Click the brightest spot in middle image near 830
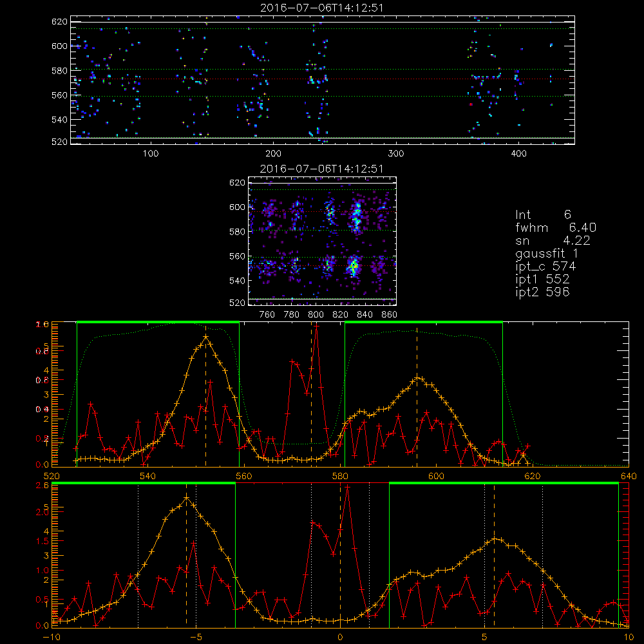This screenshot has width=644, height=644. coord(353,266)
